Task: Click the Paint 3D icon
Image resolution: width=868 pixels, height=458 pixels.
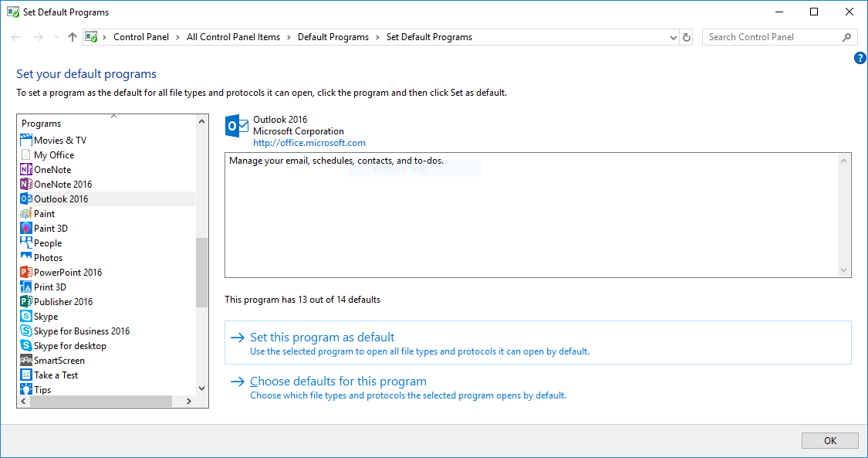Action: [26, 228]
